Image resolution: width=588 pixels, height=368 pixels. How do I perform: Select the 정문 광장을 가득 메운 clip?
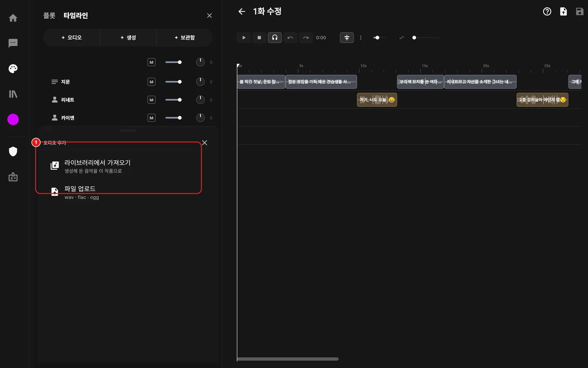321,82
